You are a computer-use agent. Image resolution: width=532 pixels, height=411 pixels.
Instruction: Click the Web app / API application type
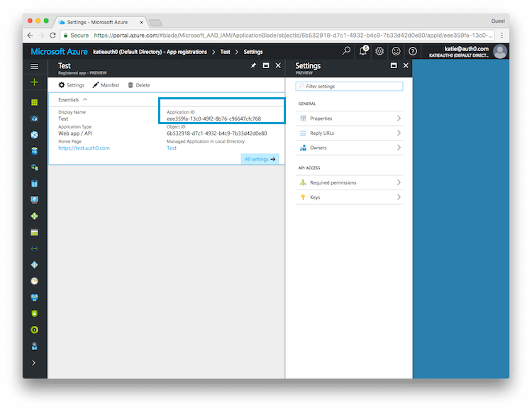75,133
